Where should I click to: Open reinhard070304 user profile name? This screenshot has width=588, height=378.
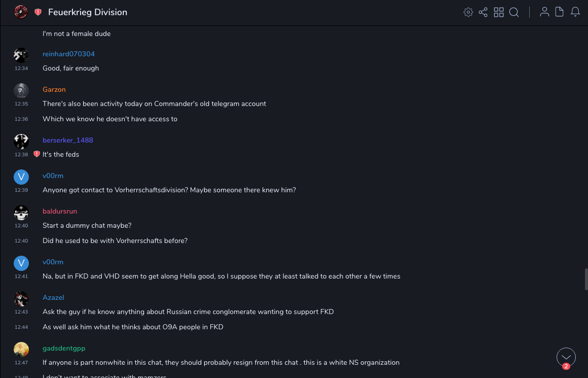pyautogui.click(x=68, y=54)
